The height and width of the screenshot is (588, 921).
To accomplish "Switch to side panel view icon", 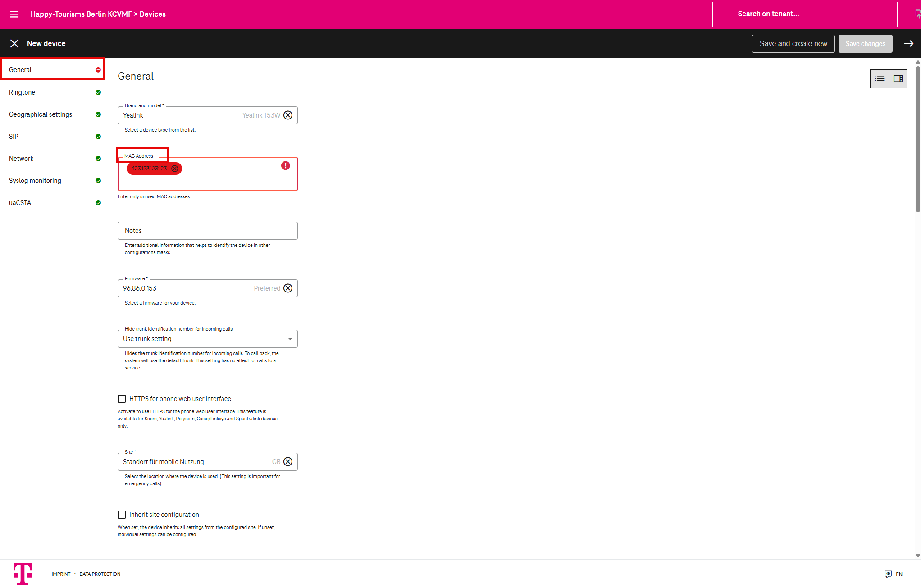I will [898, 79].
